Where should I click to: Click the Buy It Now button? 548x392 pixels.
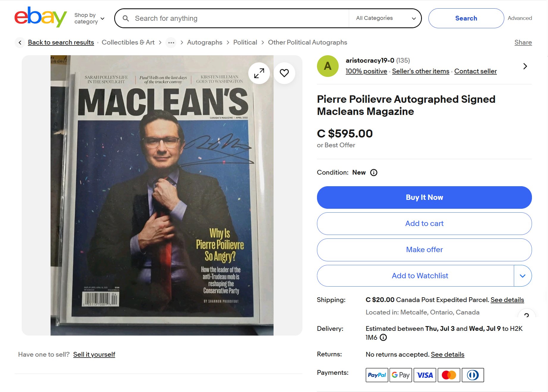(x=424, y=197)
